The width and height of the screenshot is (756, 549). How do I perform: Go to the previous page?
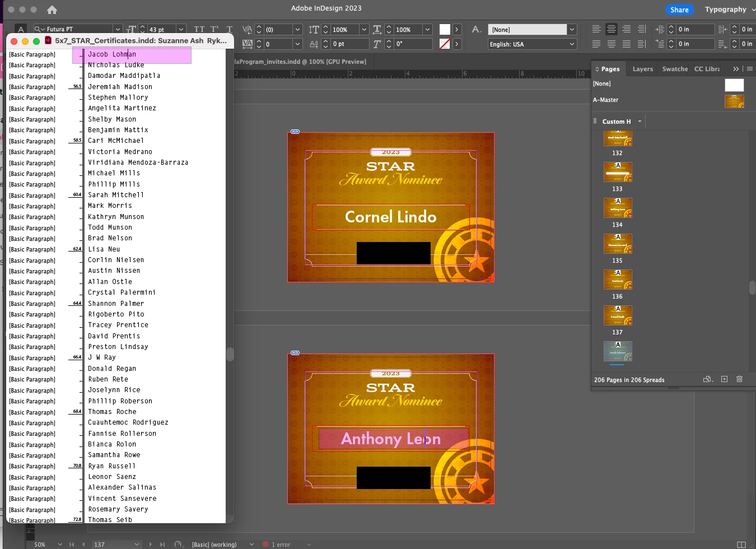pyautogui.click(x=83, y=545)
